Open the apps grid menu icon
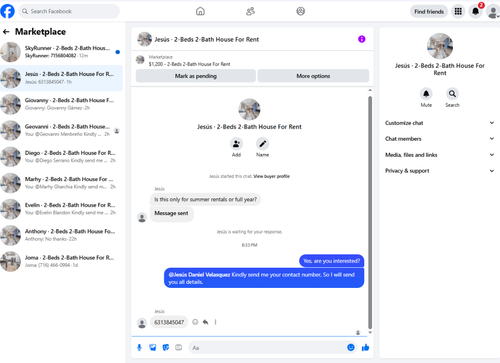 click(458, 11)
